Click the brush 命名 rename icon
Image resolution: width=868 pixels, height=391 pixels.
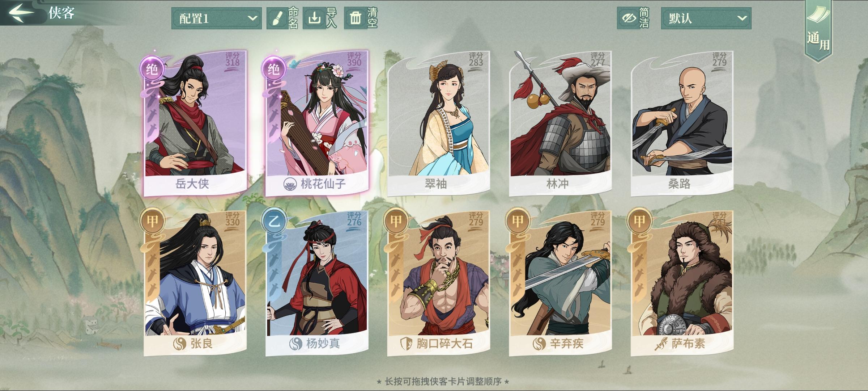(x=277, y=18)
